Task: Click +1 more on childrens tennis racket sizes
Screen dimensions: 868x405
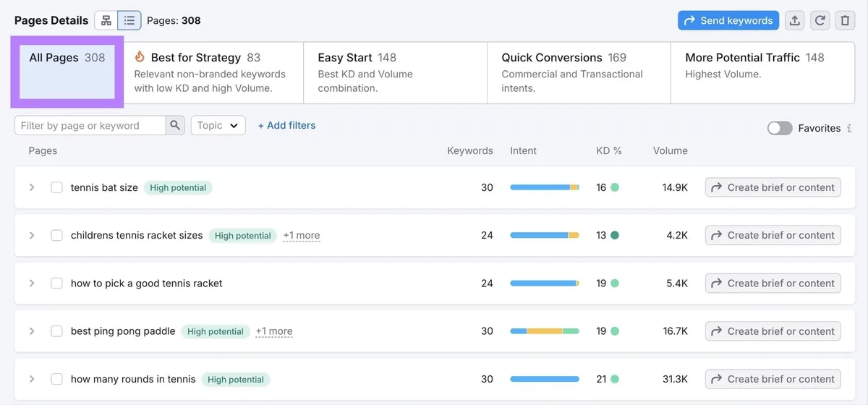Action: pyautogui.click(x=302, y=236)
